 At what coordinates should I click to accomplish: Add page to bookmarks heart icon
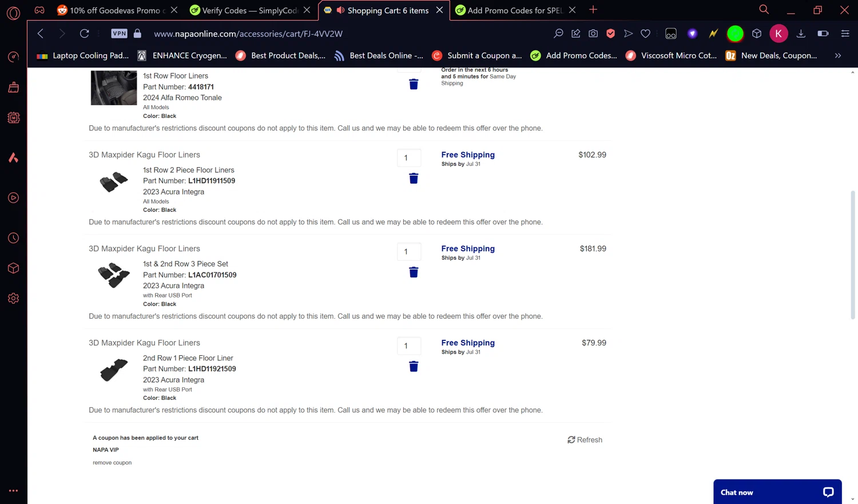(645, 34)
